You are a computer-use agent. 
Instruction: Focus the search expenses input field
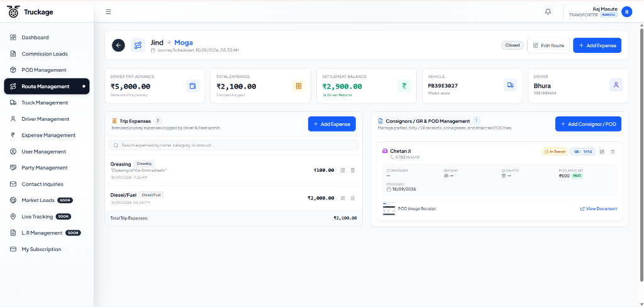point(233,145)
